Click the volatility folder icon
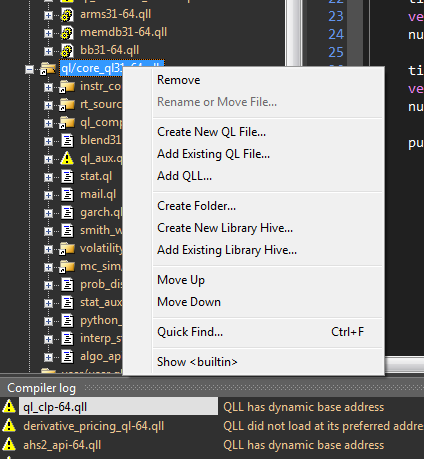Screen dimensions: 424x459 tap(67, 249)
